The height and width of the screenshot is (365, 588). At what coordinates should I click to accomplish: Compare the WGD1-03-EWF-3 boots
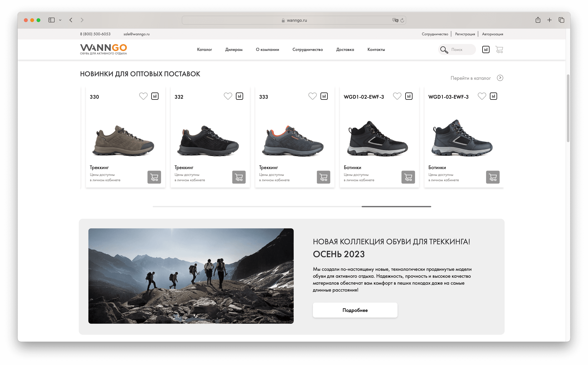click(493, 96)
